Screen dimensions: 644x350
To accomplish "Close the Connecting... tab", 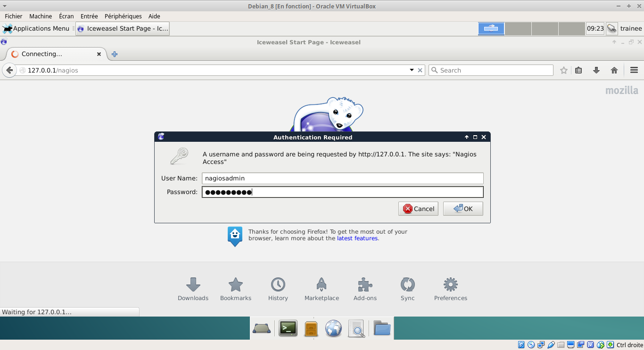I will 99,54.
